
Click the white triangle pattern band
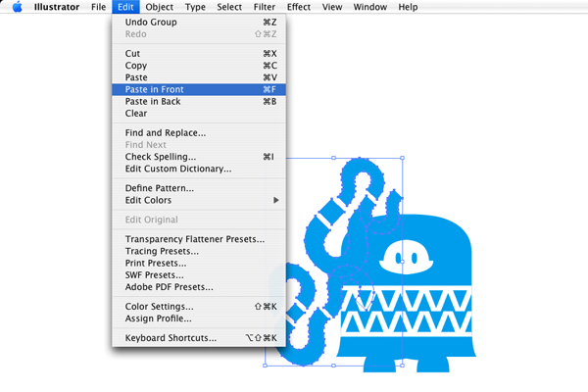pos(406,311)
